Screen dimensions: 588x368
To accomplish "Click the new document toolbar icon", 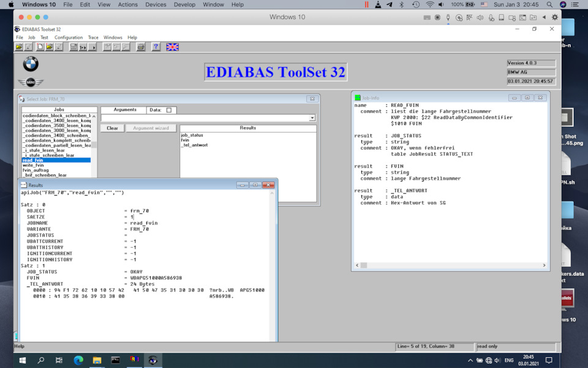I will pos(40,47).
